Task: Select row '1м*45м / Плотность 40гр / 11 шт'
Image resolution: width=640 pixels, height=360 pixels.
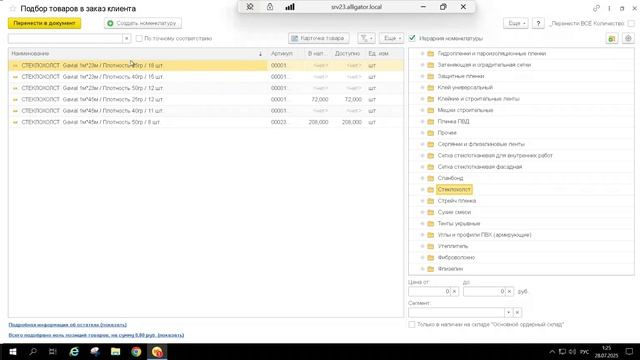Action: 206,111
